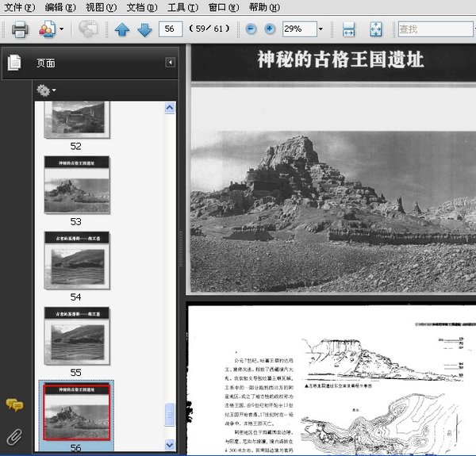Open the create PDF dropdown arrow
This screenshot has width=476, height=456.
pyautogui.click(x=62, y=30)
